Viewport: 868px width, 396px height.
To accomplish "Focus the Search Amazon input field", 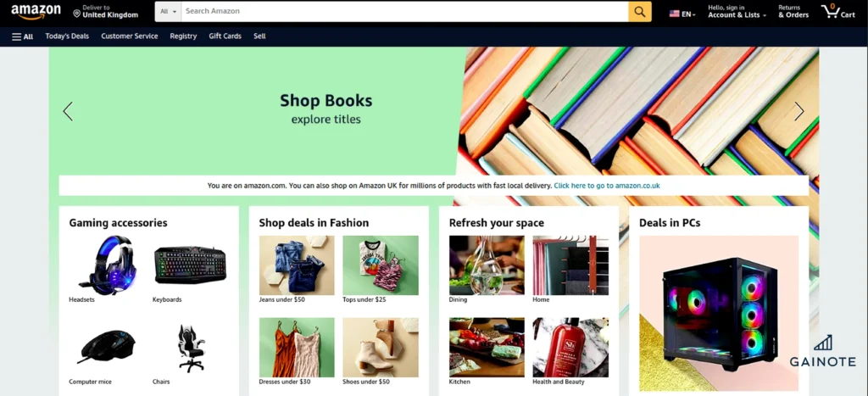I will click(404, 12).
